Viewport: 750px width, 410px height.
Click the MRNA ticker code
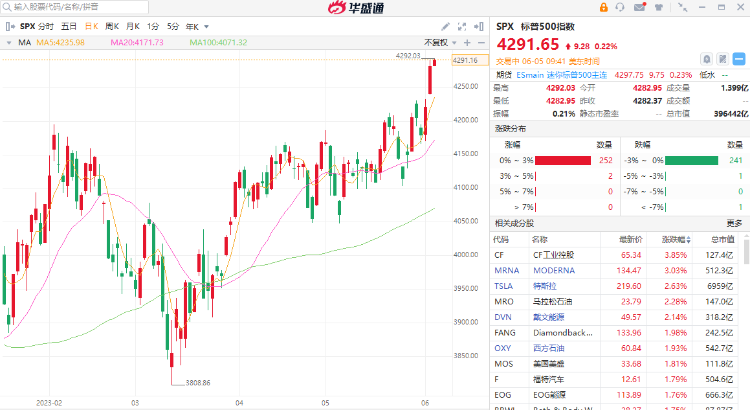507,271
